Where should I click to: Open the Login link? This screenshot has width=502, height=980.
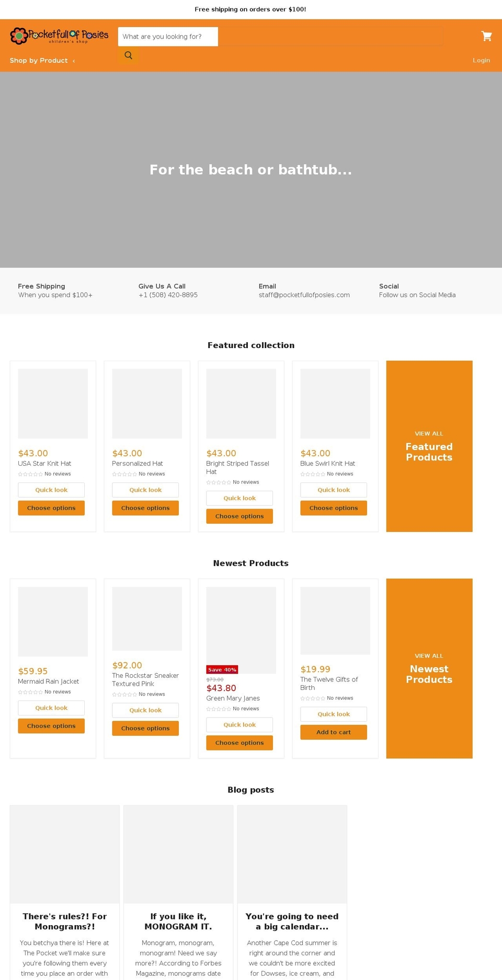pos(481,60)
